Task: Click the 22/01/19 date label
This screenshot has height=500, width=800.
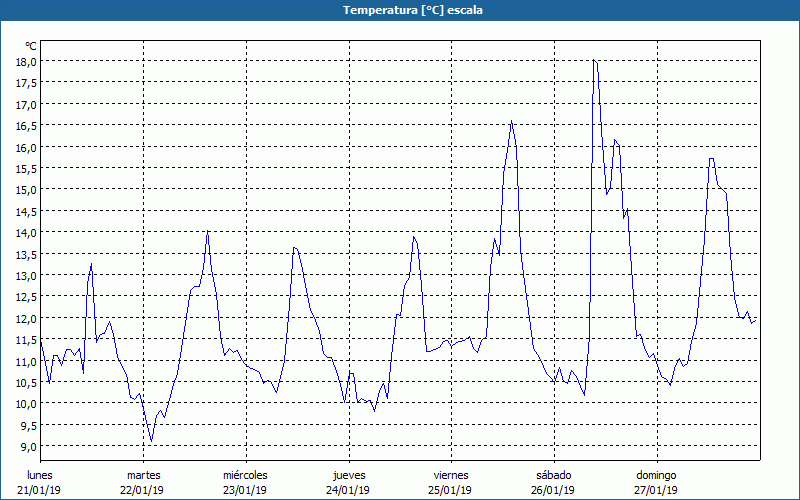Action: (142, 490)
